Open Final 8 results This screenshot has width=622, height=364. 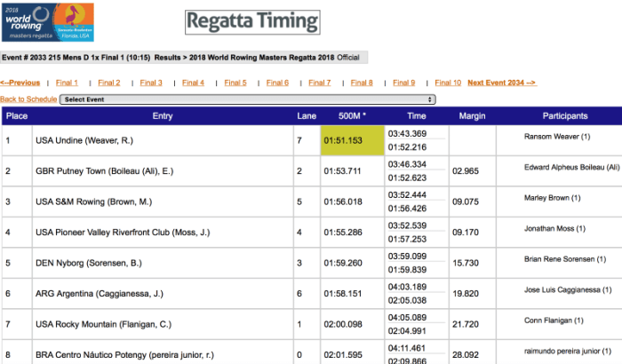pyautogui.click(x=362, y=83)
